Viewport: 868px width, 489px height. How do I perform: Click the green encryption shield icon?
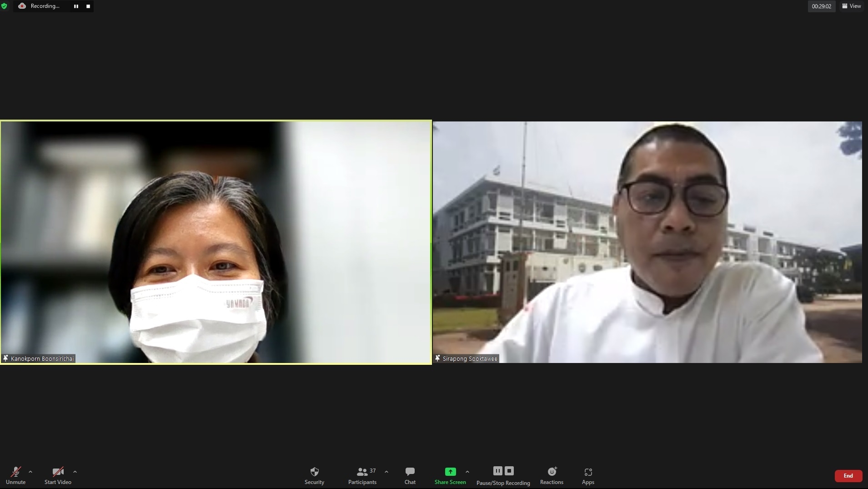(4, 6)
